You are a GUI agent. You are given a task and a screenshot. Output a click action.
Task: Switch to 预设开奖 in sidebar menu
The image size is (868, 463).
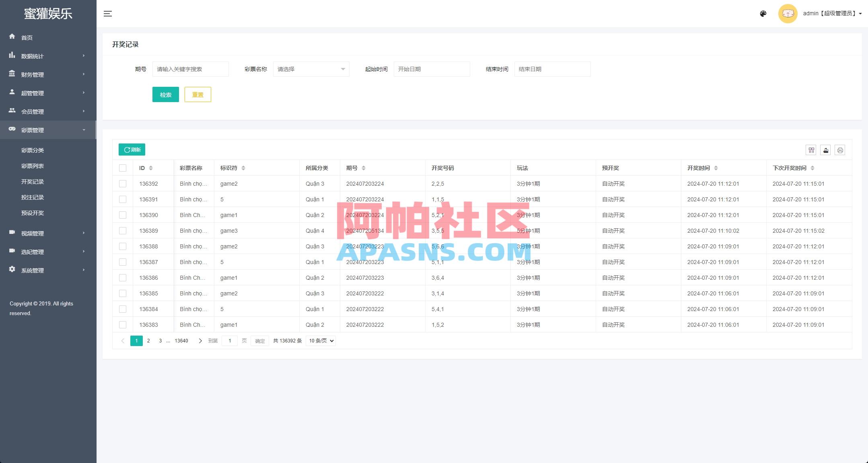pos(33,213)
